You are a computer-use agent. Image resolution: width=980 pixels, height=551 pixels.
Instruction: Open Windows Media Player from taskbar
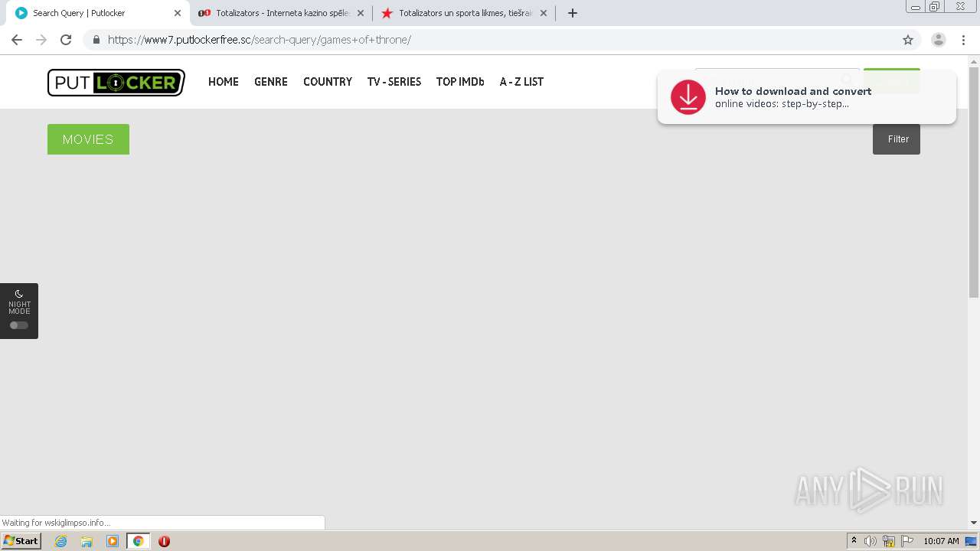click(x=113, y=541)
